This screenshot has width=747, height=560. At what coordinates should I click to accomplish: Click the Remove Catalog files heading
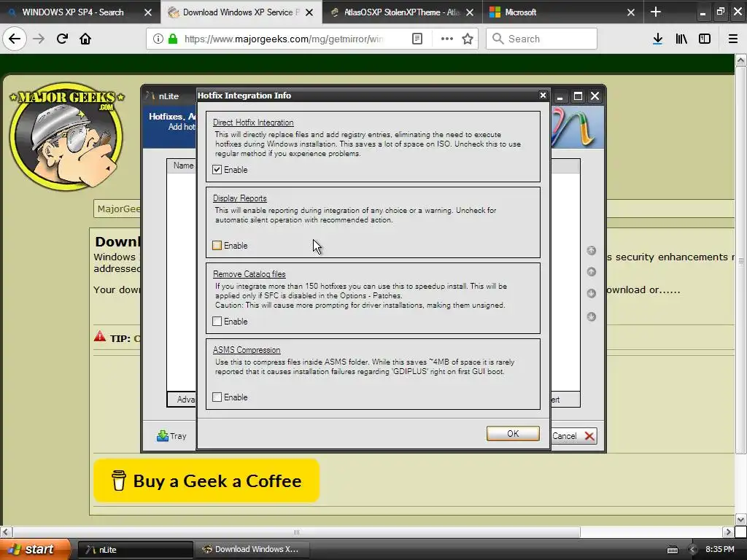coord(249,274)
